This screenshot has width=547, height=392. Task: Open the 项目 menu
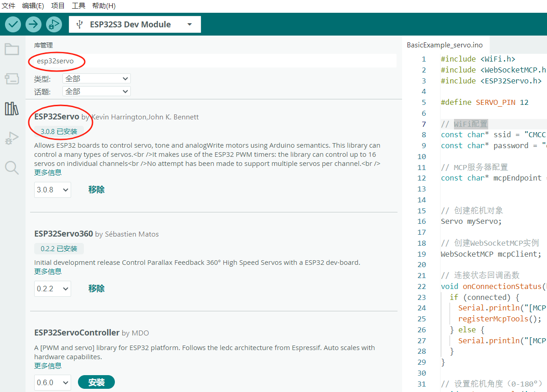point(58,6)
